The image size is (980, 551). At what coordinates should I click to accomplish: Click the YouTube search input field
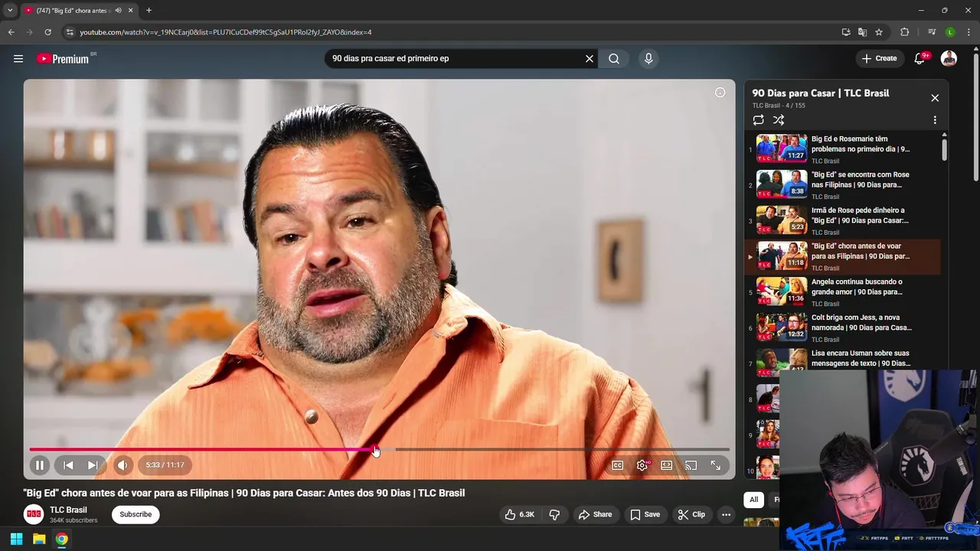tap(456, 58)
